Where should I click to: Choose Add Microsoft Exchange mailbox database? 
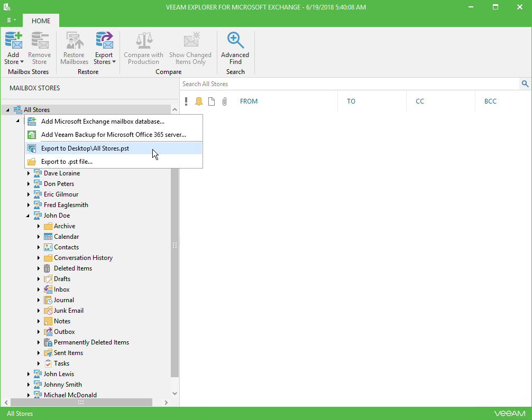point(114,122)
